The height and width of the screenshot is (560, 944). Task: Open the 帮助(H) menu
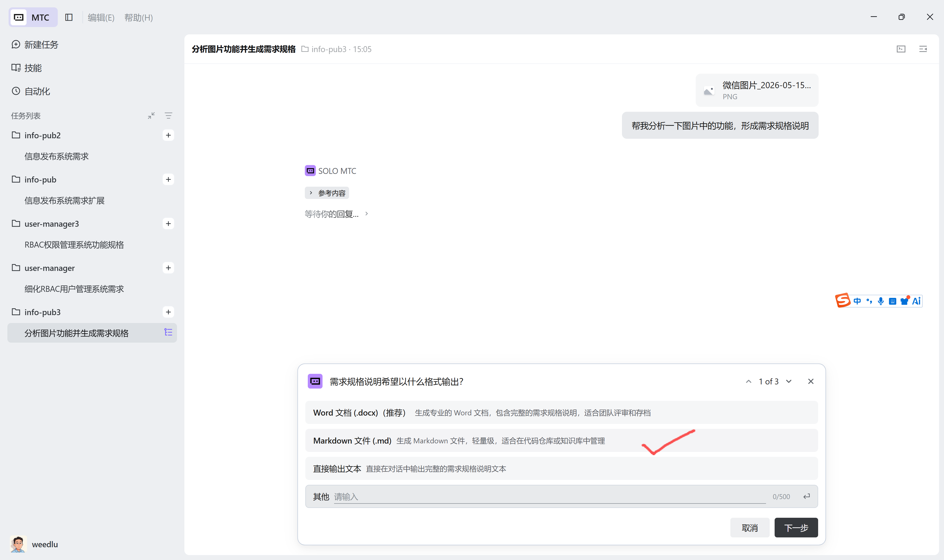139,18
